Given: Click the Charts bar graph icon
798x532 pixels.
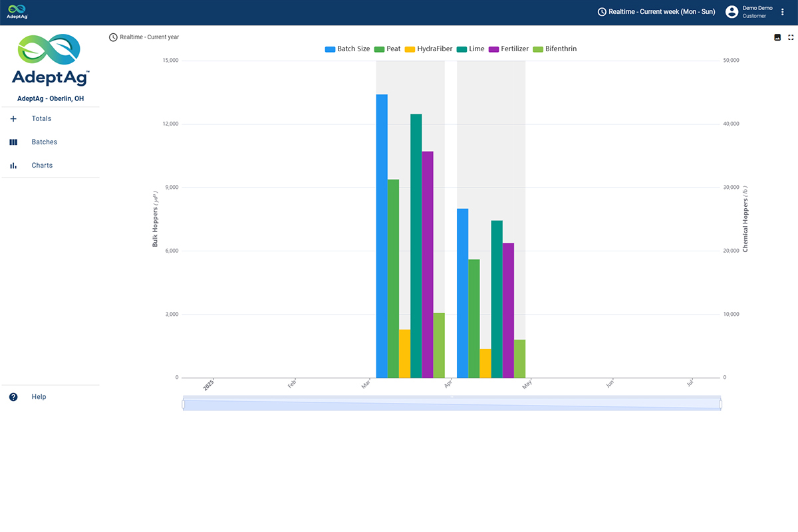Looking at the screenshot, I should [x=13, y=166].
